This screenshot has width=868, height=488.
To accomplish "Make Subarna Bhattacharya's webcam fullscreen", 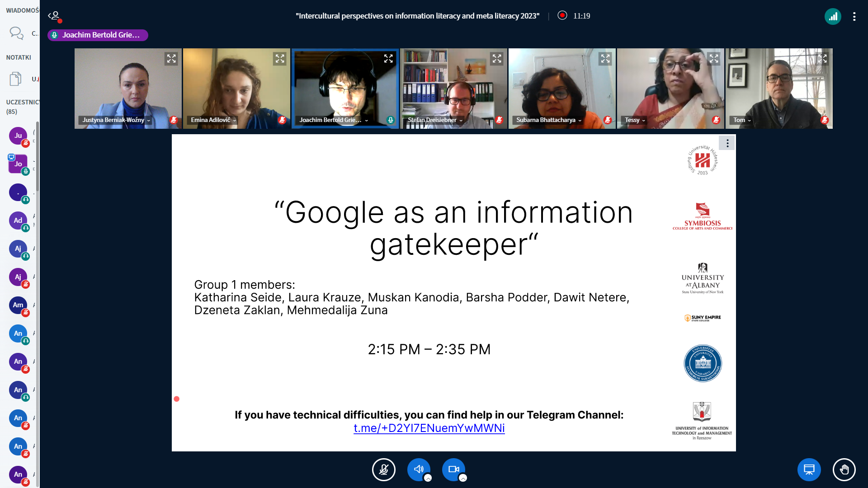I will tap(605, 59).
